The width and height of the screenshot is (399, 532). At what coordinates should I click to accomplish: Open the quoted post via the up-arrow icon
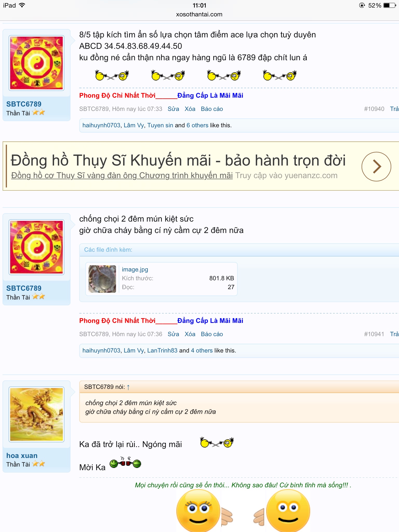pos(128,387)
